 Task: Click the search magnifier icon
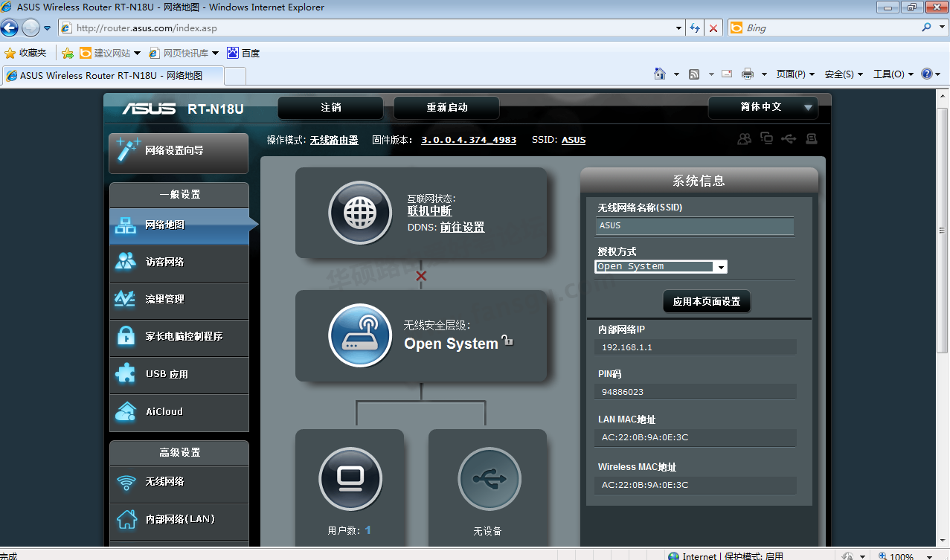click(927, 28)
